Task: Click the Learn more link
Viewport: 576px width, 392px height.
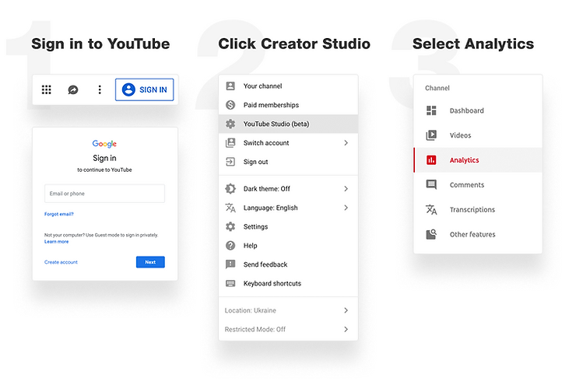Action: coord(56,242)
